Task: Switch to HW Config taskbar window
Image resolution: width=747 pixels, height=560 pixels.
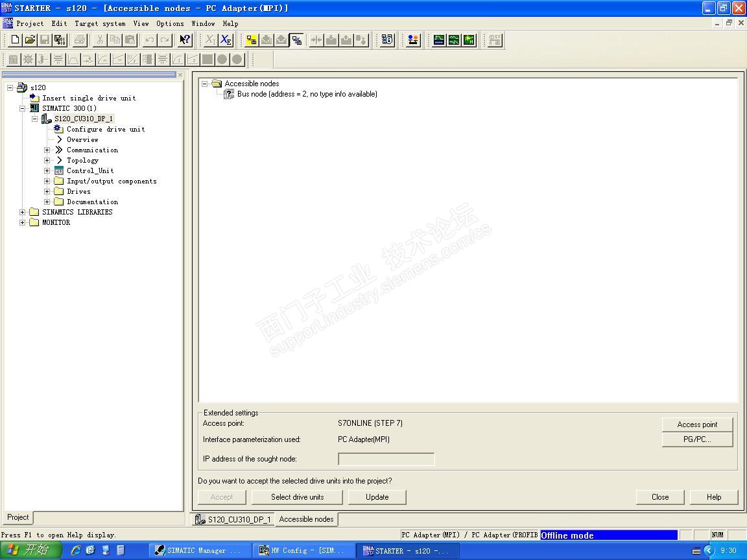Action: pos(303,550)
